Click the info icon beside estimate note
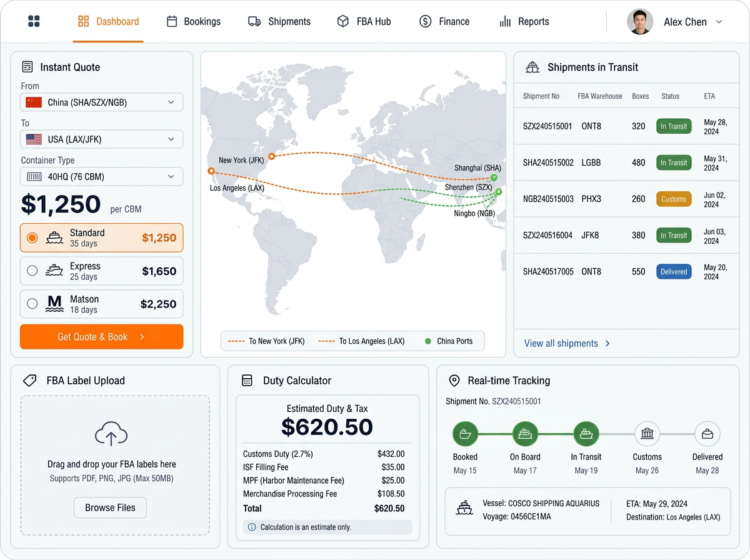The height and width of the screenshot is (560, 750). coord(252,527)
